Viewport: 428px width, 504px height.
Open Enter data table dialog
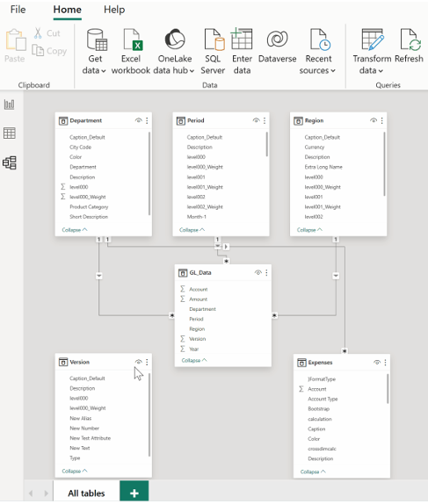tap(242, 51)
